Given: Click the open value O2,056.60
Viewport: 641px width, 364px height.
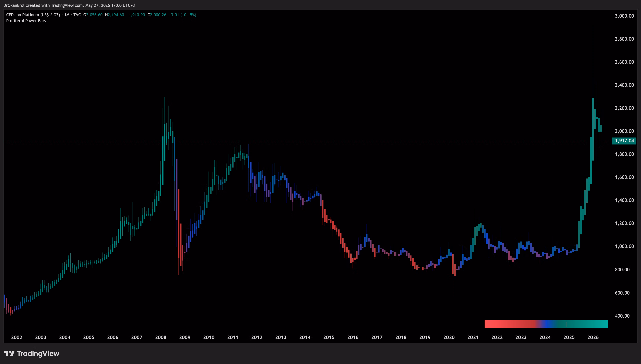Looking at the screenshot, I should [93, 15].
